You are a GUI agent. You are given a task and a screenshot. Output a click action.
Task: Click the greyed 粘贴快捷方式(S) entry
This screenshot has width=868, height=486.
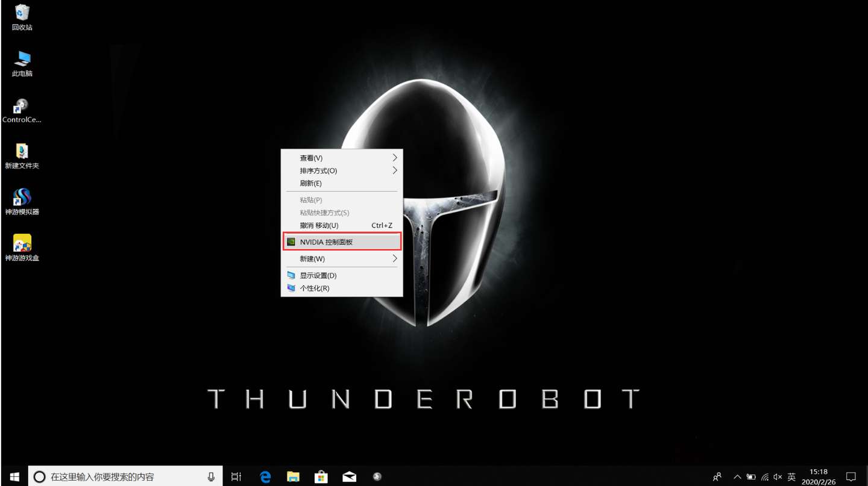point(342,213)
